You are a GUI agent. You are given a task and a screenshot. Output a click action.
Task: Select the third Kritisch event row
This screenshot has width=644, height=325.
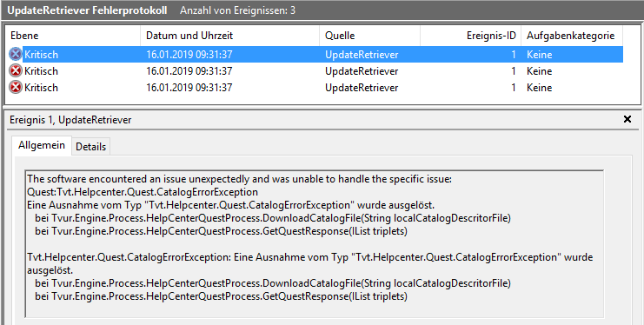315,88
